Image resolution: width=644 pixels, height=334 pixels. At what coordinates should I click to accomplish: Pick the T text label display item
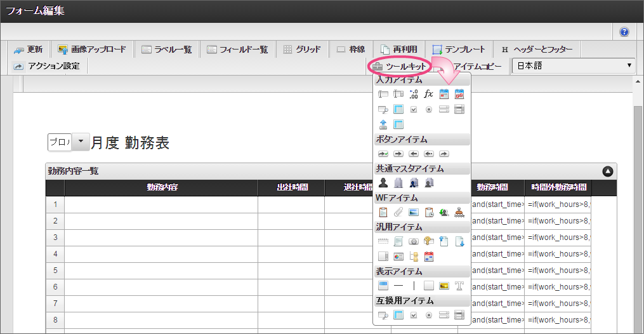[459, 286]
